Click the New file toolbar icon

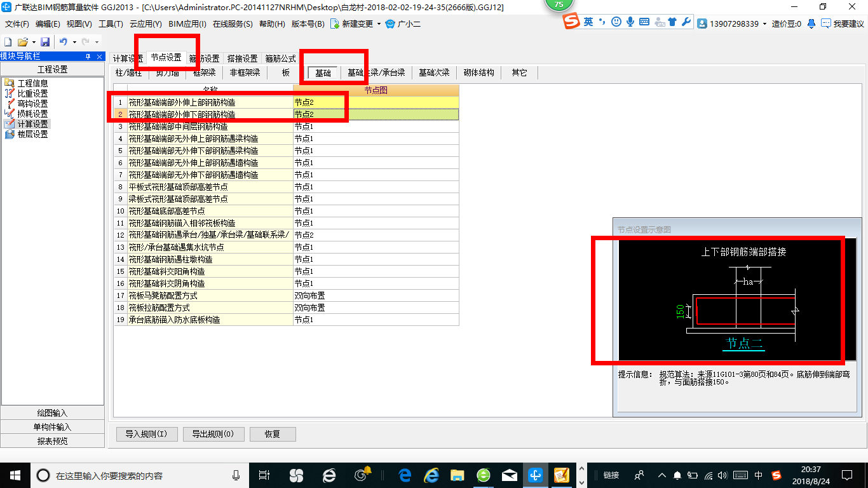(x=8, y=41)
